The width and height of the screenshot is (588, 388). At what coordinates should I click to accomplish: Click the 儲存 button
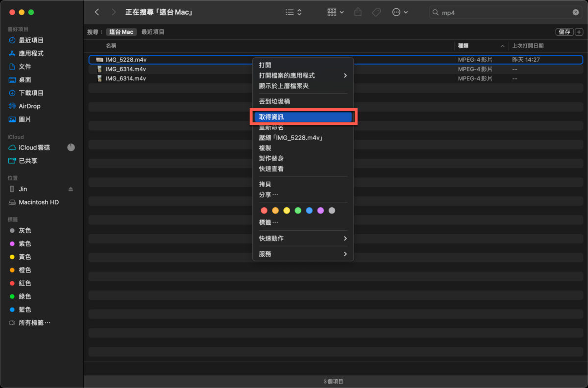pos(564,32)
